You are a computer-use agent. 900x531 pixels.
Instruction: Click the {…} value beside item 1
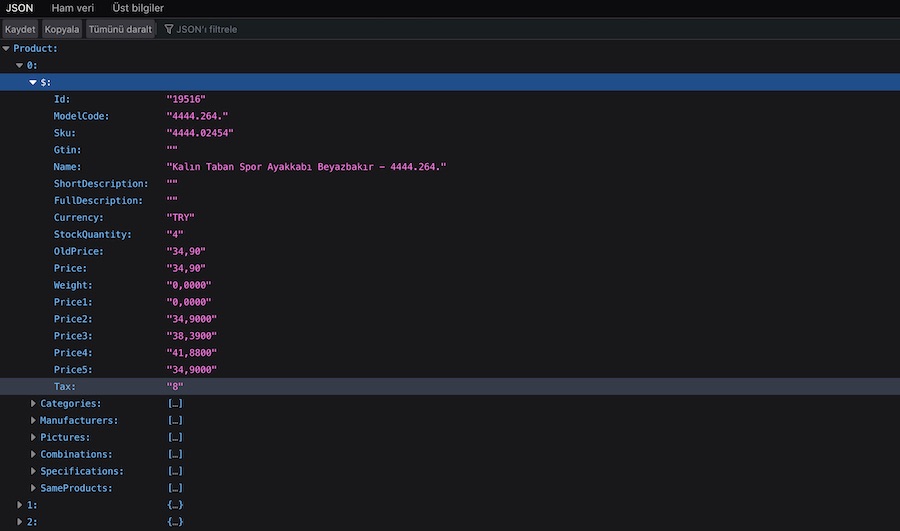[x=175, y=505]
